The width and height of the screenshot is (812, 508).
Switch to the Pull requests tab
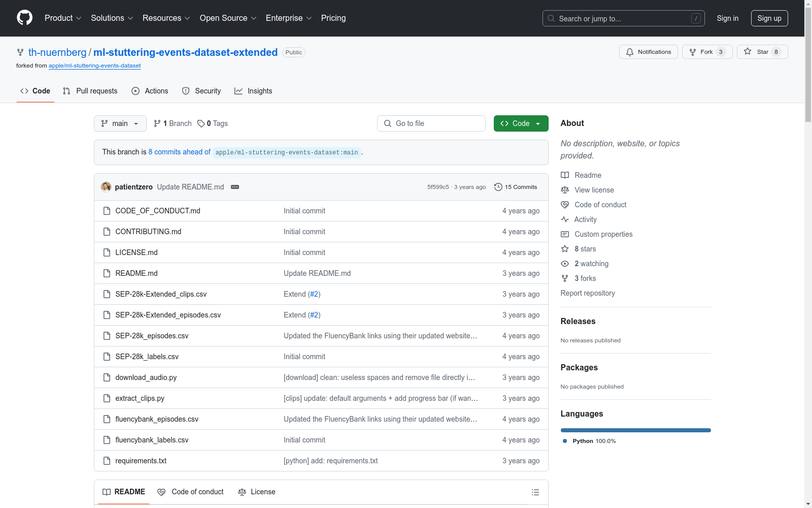(x=90, y=91)
